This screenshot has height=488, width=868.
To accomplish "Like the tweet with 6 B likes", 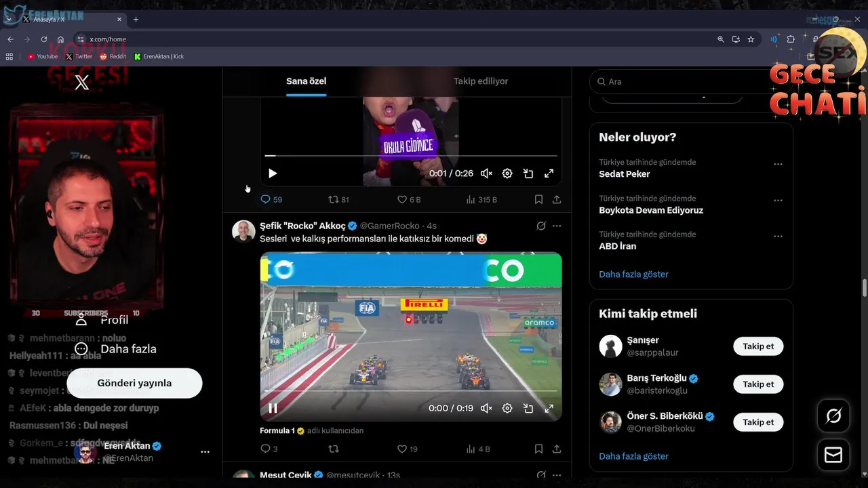I will point(409,199).
